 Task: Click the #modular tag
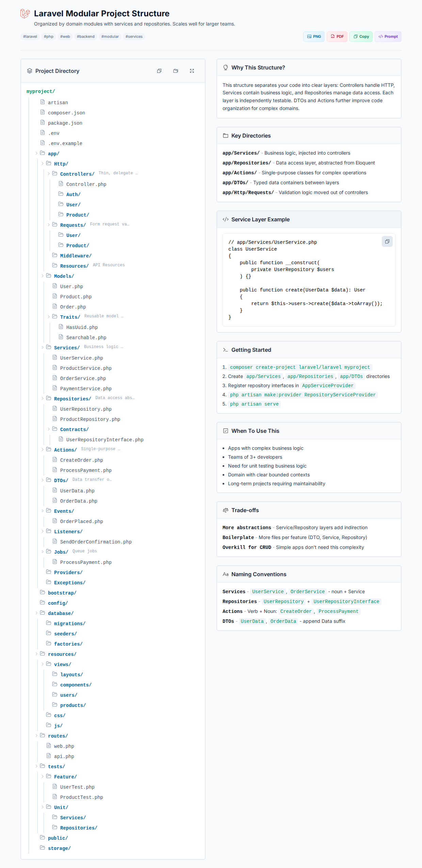(110, 36)
